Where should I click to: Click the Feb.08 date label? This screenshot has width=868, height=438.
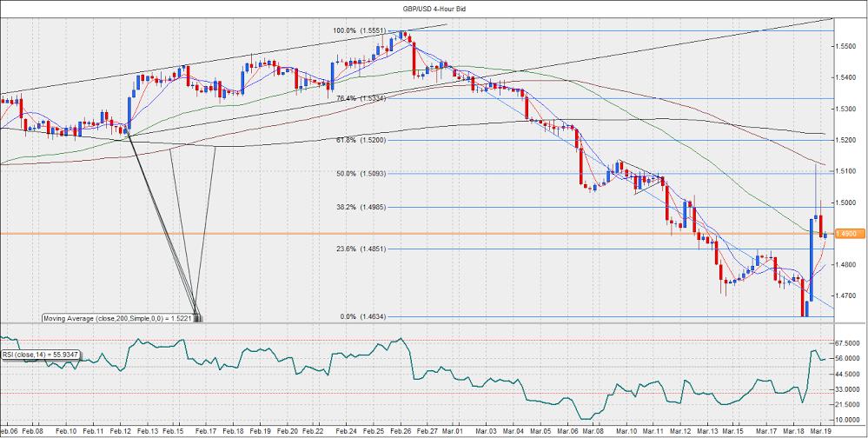click(33, 430)
